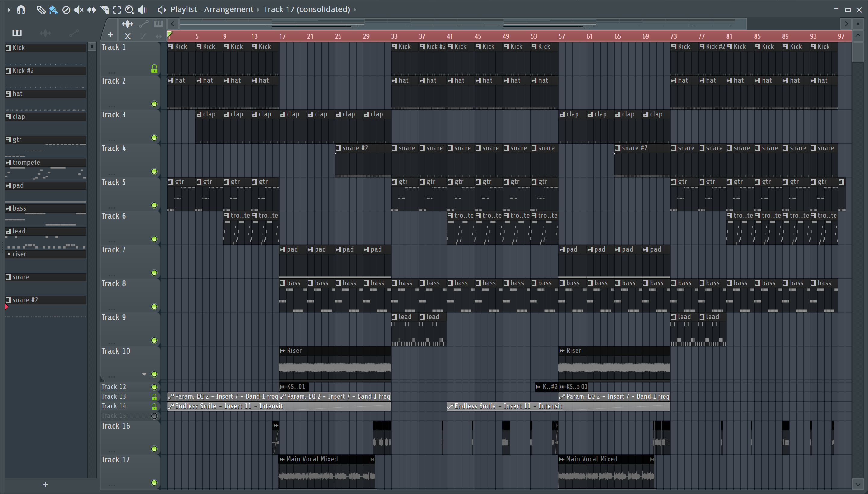This screenshot has height=494, width=868.
Task: Click the scroll-up arrow of the playlist
Action: coord(858,36)
